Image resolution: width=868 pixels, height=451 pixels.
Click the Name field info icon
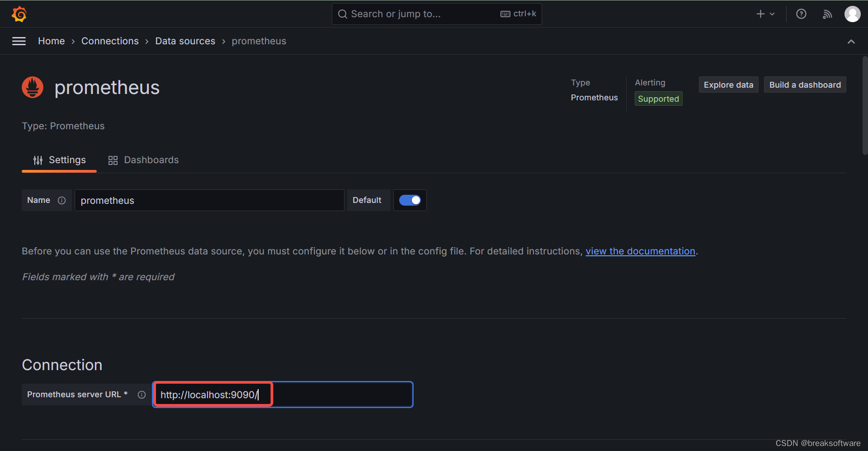click(x=62, y=200)
